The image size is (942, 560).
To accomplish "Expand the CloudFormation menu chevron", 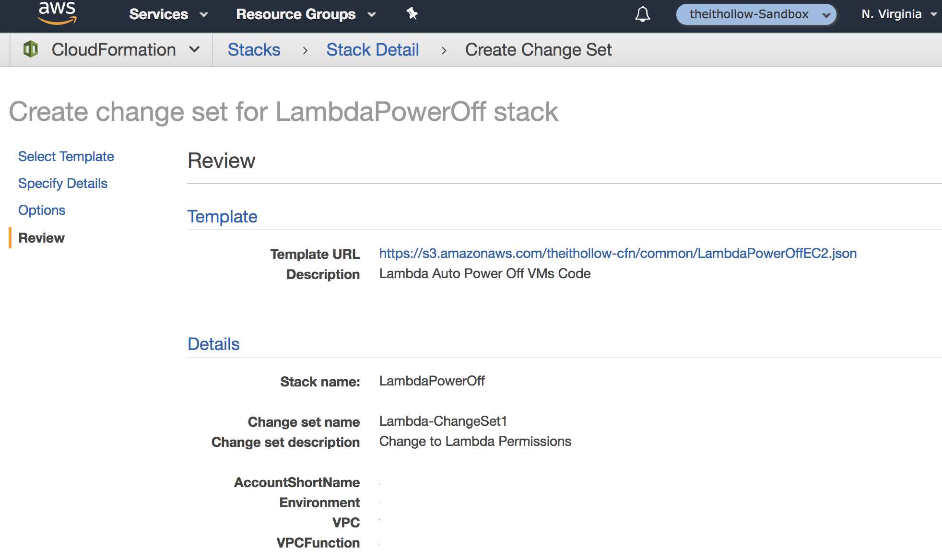I will (x=194, y=49).
